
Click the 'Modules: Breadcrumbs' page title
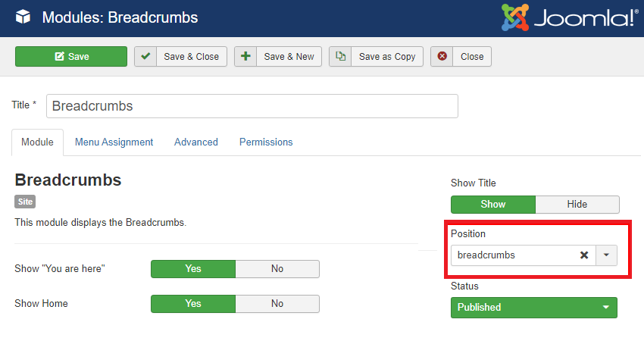coord(120,17)
